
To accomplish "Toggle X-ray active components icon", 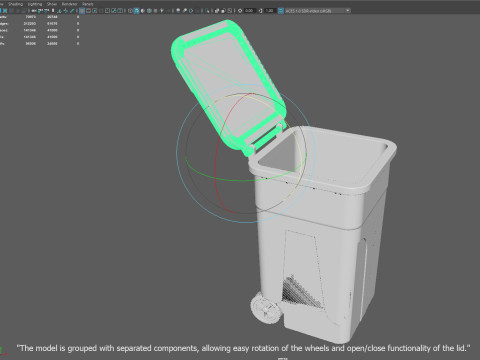I will [223, 11].
